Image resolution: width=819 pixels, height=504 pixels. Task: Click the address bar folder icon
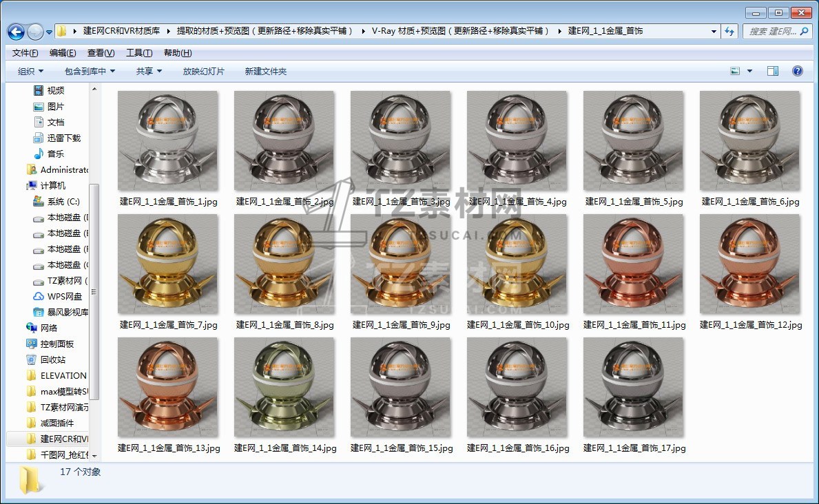tap(61, 32)
